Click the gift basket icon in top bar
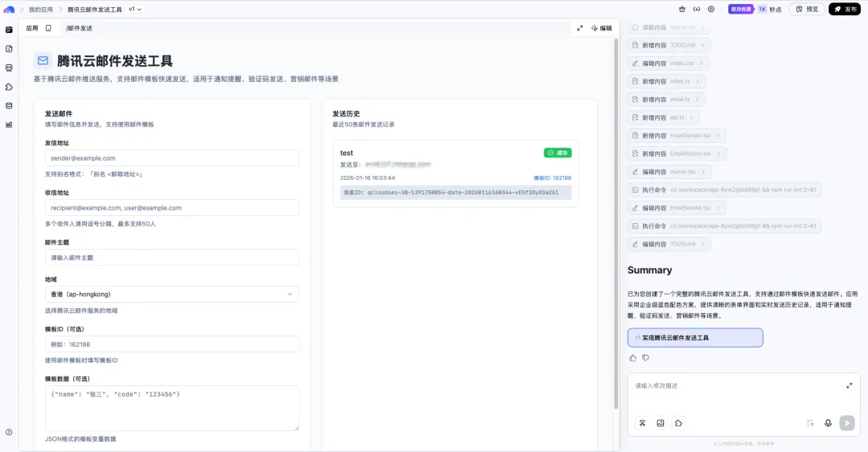The image size is (868, 452). click(682, 10)
